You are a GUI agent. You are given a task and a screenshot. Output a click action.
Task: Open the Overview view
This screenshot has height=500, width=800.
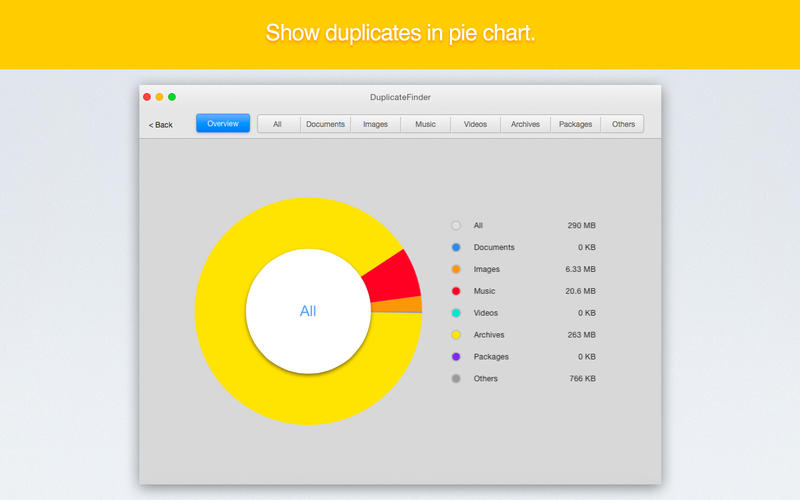pos(223,123)
